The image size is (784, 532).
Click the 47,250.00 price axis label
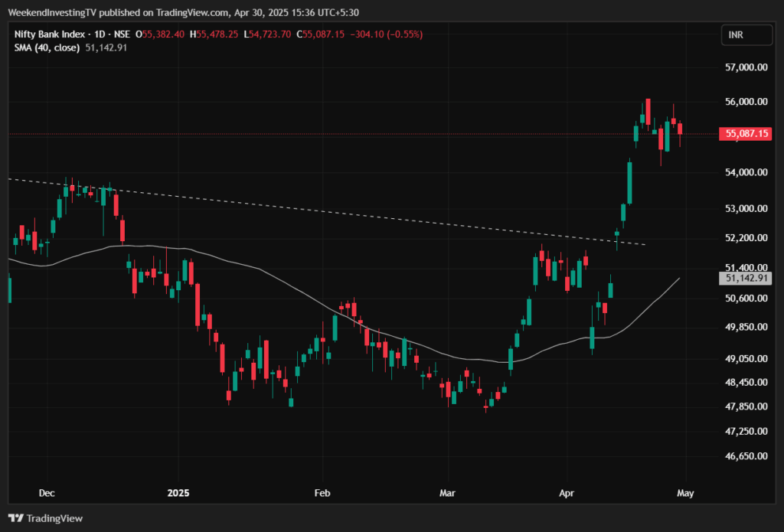(x=746, y=431)
